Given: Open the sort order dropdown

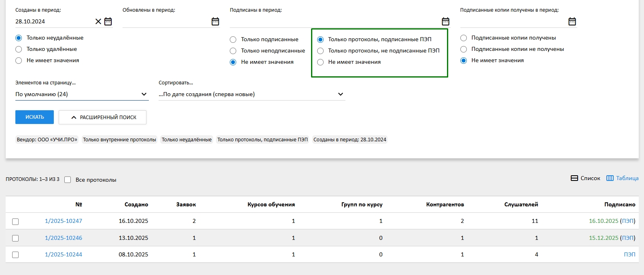Looking at the screenshot, I should click(252, 94).
